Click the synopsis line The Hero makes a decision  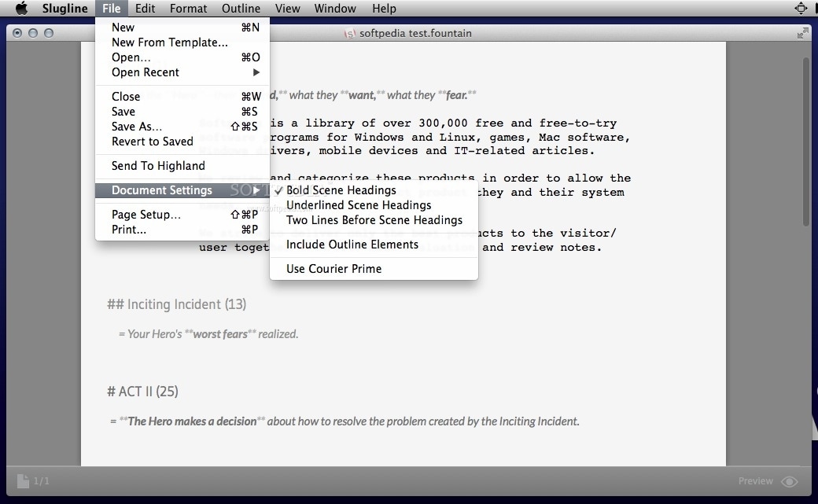345,421
